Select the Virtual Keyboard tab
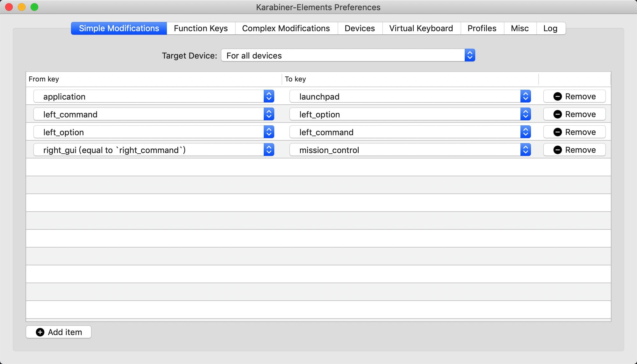The height and width of the screenshot is (364, 637). click(x=421, y=28)
